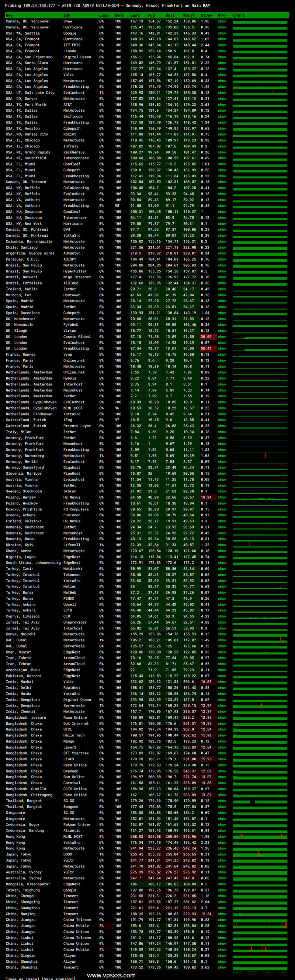295x980 pixels.
Task: Show MTR for Colombia, Barranquilla row
Action: (222, 241)
